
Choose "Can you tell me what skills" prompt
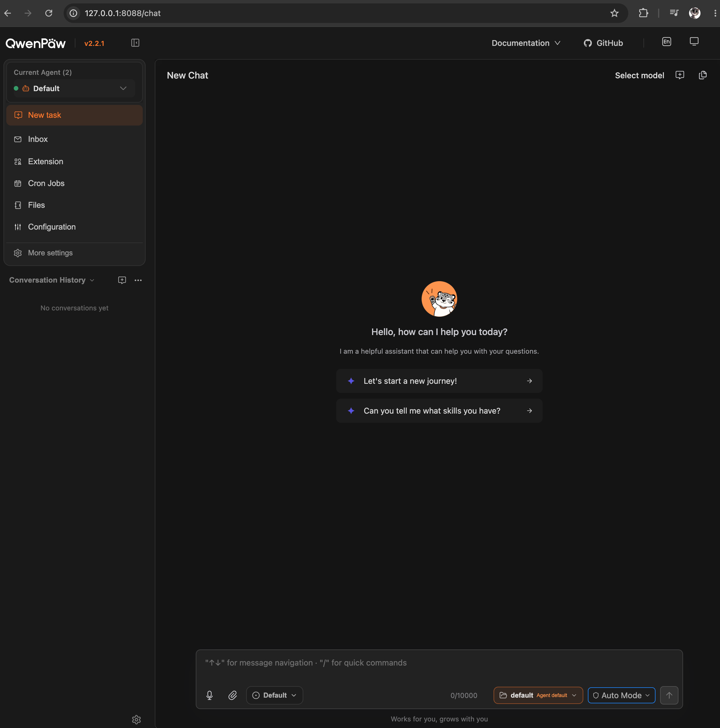(x=439, y=411)
